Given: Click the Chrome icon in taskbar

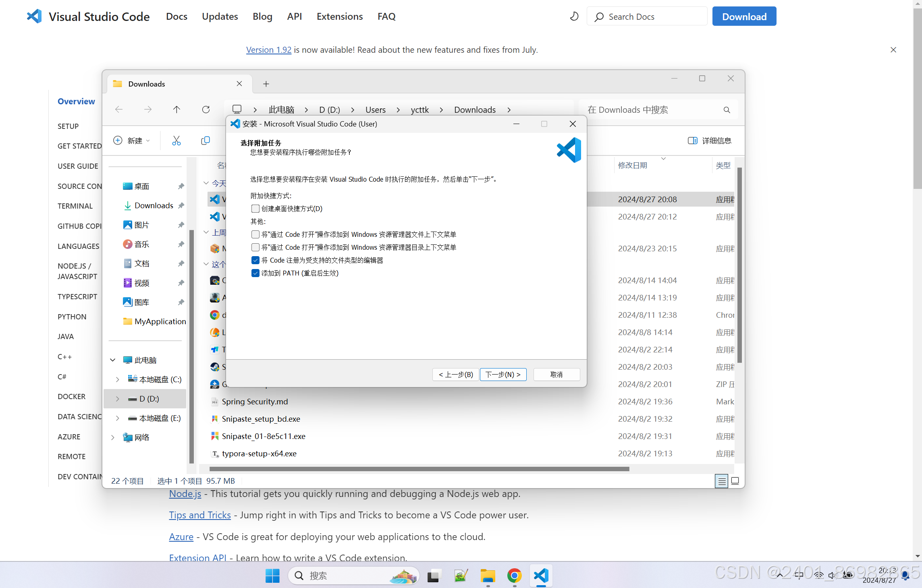Looking at the screenshot, I should coord(515,576).
